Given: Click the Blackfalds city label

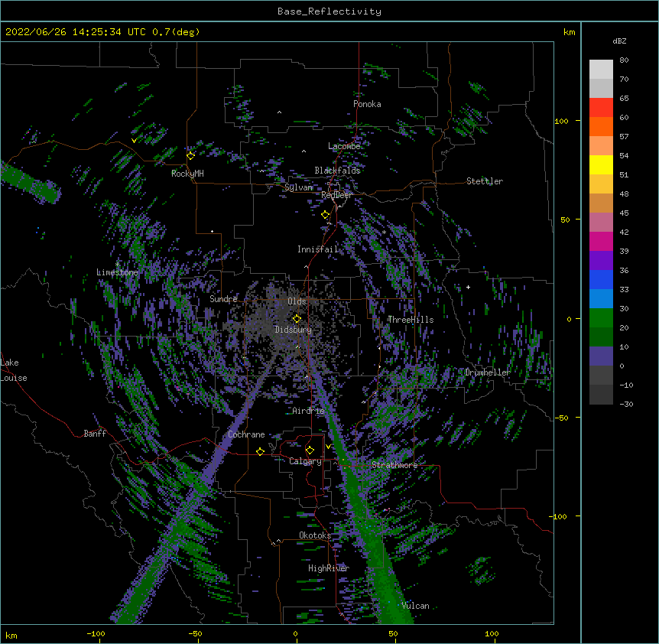Looking at the screenshot, I should coord(337,171).
